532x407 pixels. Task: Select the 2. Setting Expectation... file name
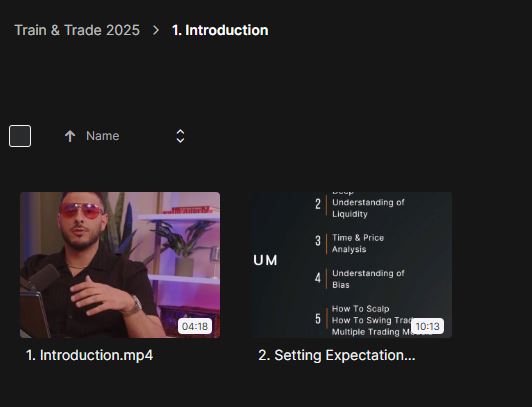coord(337,355)
